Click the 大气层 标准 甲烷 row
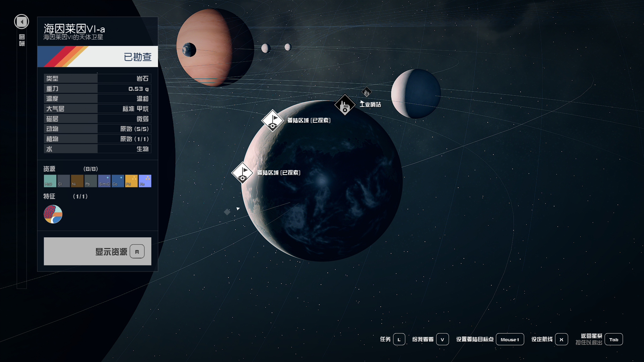 (x=98, y=109)
